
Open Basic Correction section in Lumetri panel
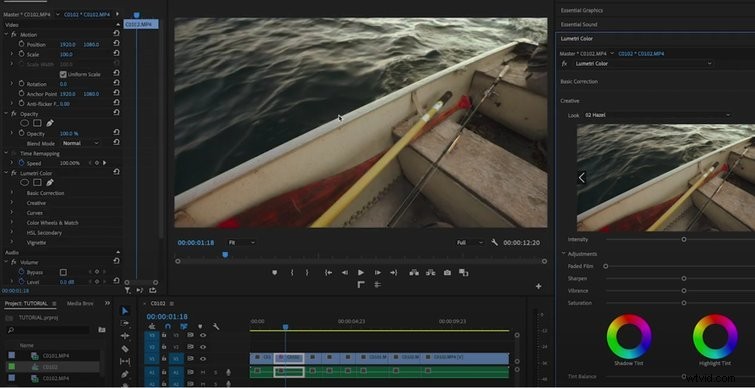pyautogui.click(x=579, y=81)
